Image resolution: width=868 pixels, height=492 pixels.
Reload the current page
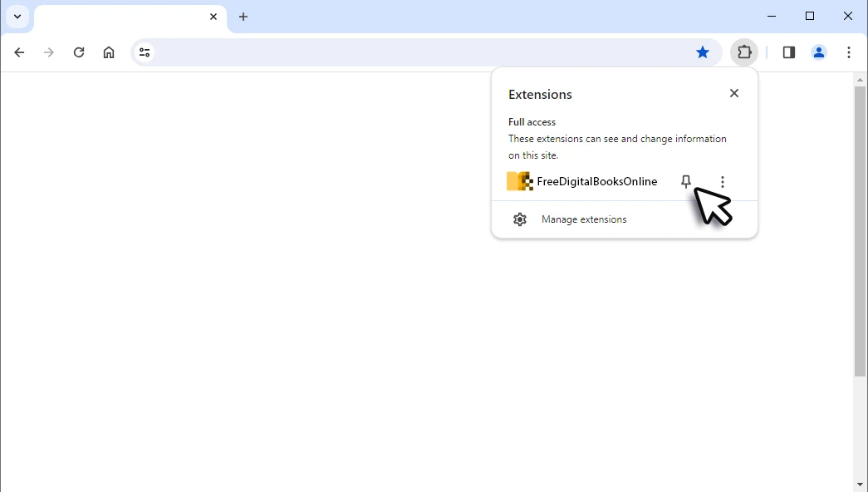[79, 52]
